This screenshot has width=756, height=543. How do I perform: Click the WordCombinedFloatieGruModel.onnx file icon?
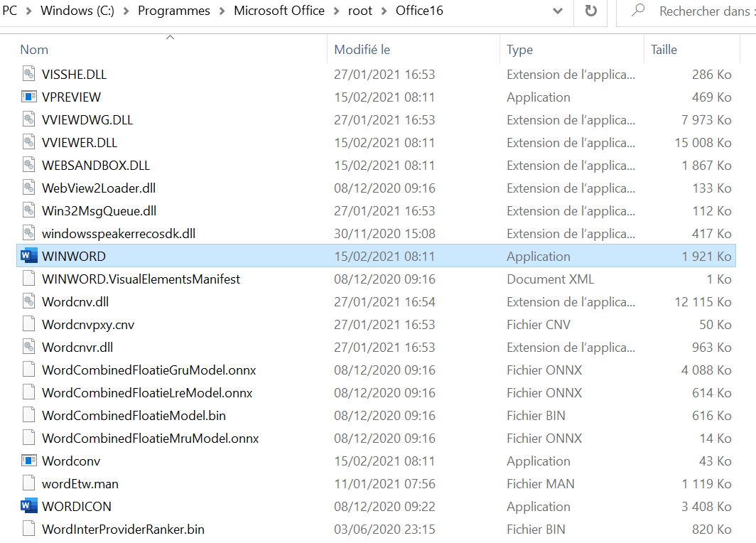29,370
